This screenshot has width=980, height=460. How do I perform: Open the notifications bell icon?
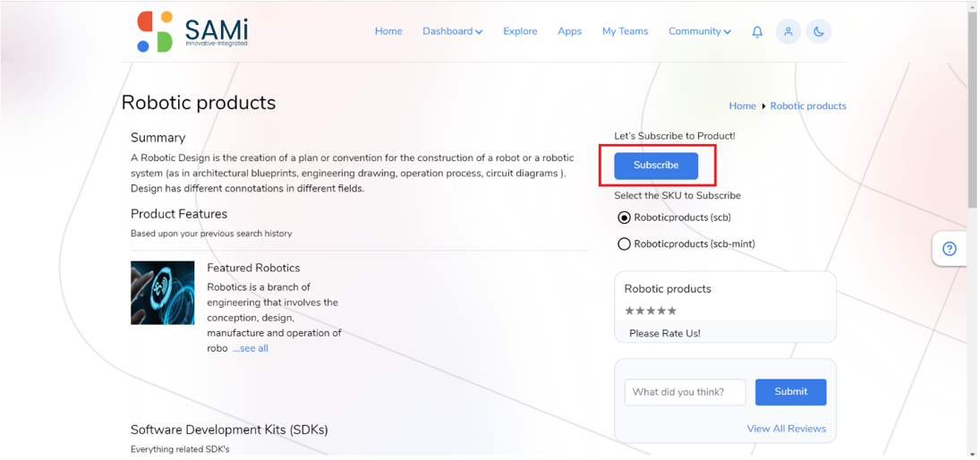[x=757, y=32]
